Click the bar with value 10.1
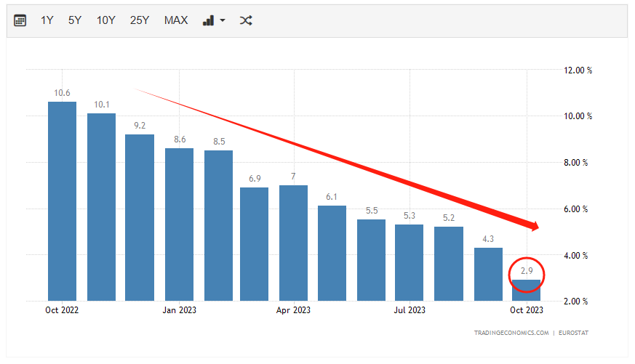Screen dimensions: 635x364 [101, 207]
